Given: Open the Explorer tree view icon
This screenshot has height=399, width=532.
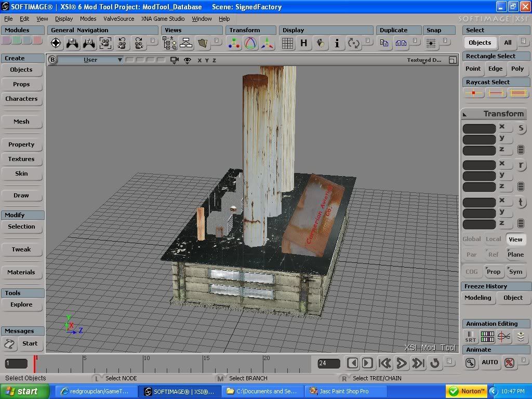Looking at the screenshot, I should point(169,43).
